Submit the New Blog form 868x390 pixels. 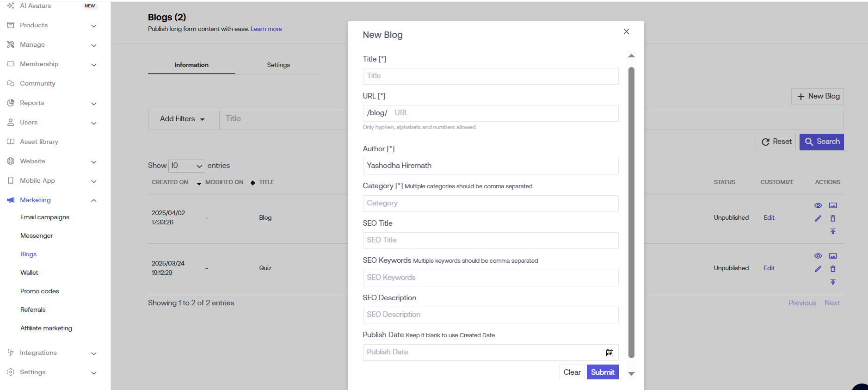pos(602,372)
